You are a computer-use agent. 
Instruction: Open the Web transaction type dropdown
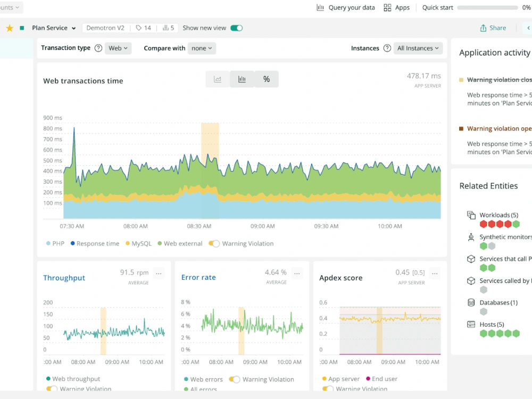tap(118, 48)
